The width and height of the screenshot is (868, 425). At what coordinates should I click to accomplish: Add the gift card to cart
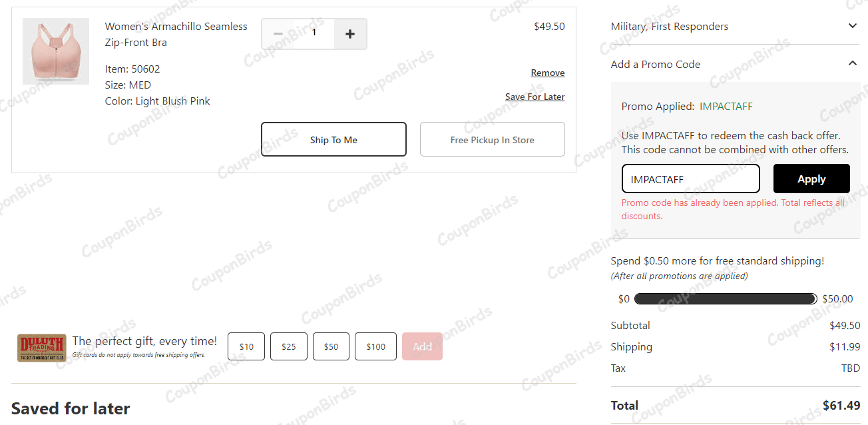pyautogui.click(x=422, y=346)
